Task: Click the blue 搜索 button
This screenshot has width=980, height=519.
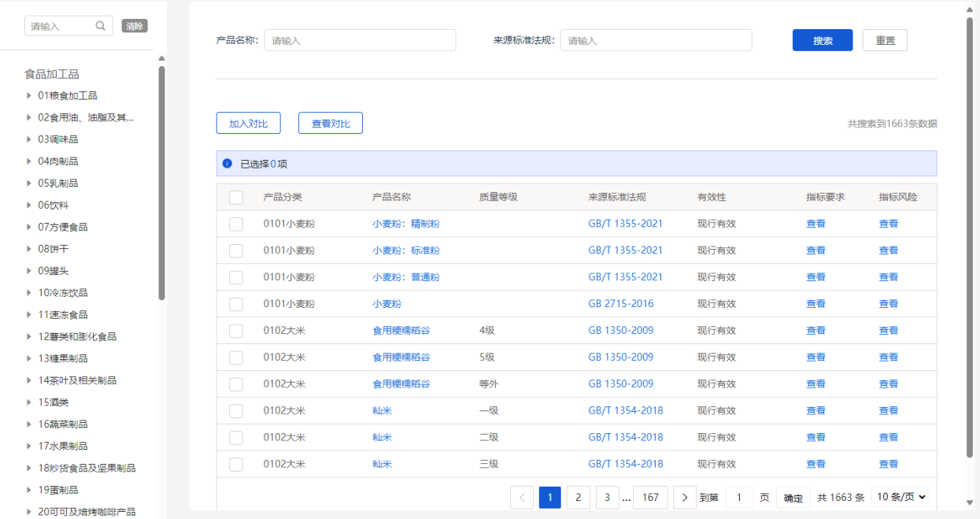Action: pos(822,41)
